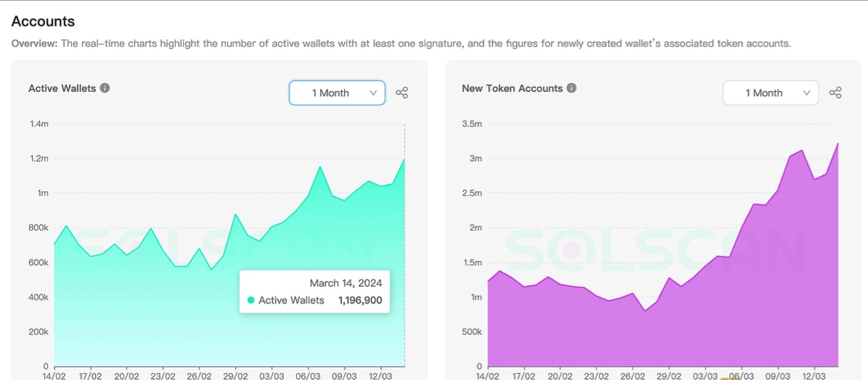Expand the New Token Accounts period dropdown
The image size is (868, 380).
[770, 93]
